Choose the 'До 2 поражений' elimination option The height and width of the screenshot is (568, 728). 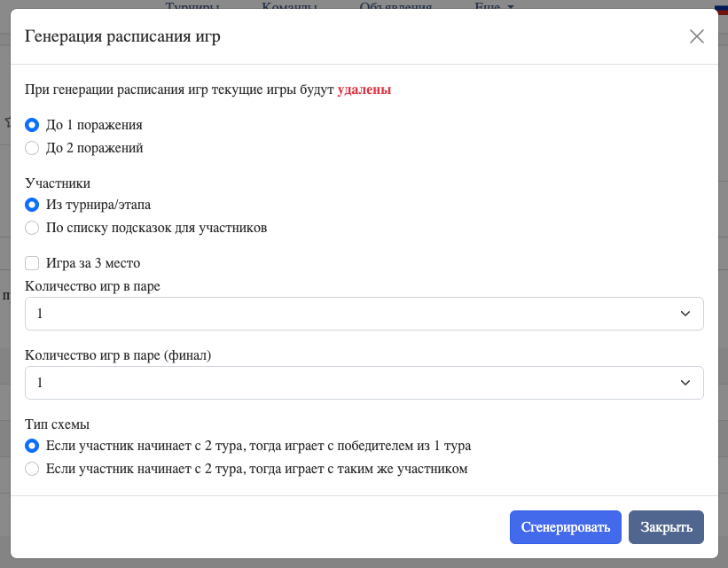point(32,148)
